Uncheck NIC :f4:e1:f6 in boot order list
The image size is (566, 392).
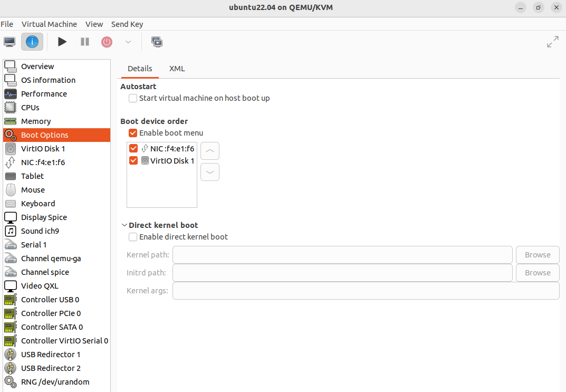(x=133, y=149)
